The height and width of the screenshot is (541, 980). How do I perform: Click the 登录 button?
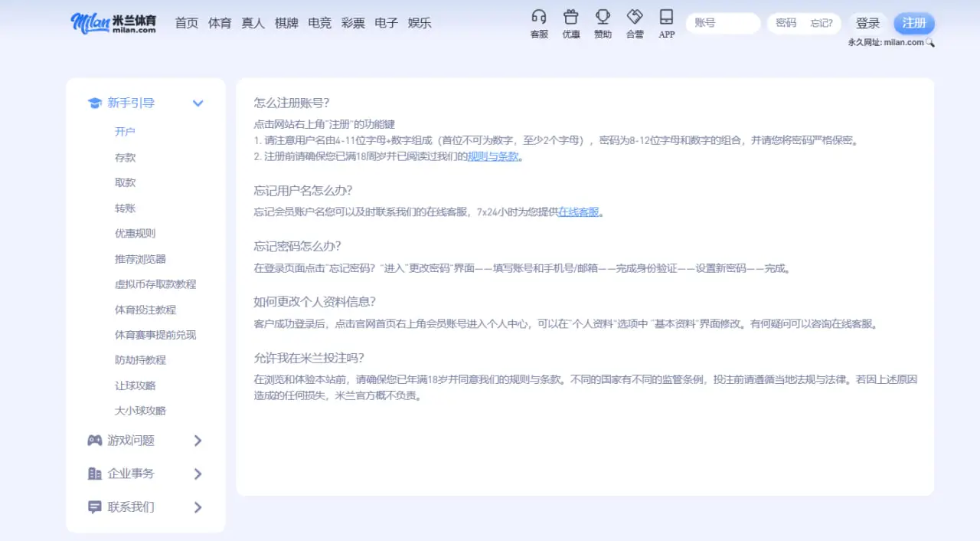click(868, 23)
